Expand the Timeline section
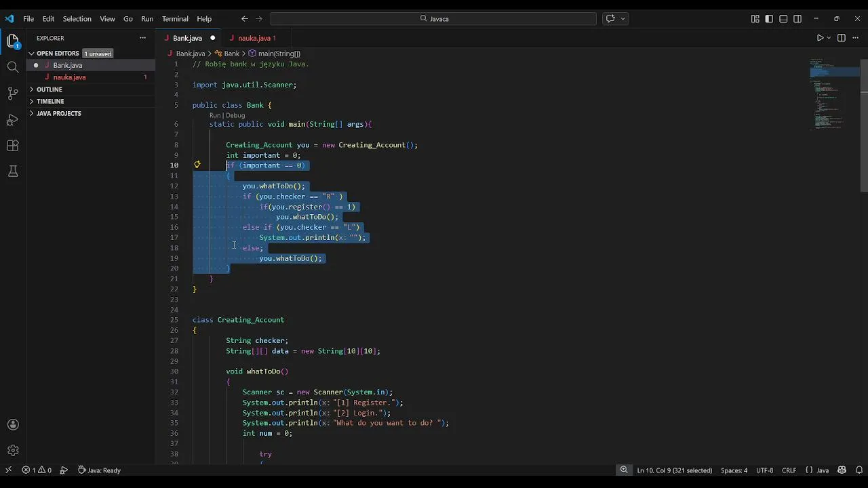This screenshot has width=868, height=488. click(x=50, y=101)
